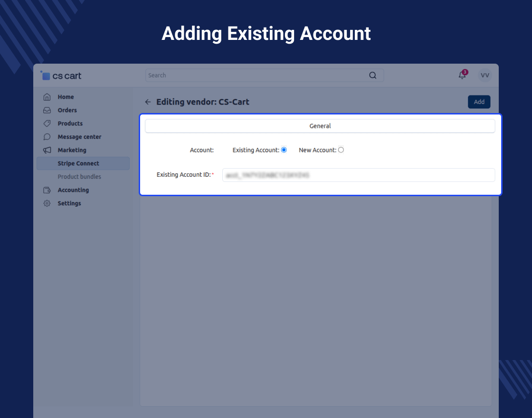This screenshot has height=418, width=532.
Task: Click the Settings gear icon
Action: coord(47,203)
